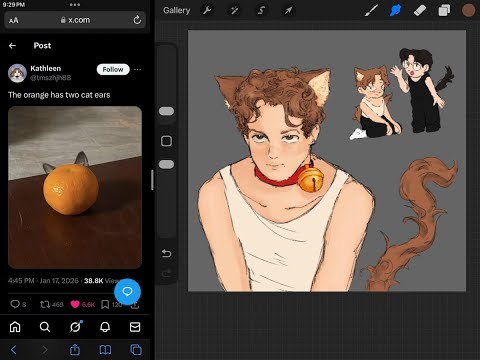Viewport: 480px width, 360px height.
Task: Tap the "The orange has two cat ears" text
Action: coord(59,95)
